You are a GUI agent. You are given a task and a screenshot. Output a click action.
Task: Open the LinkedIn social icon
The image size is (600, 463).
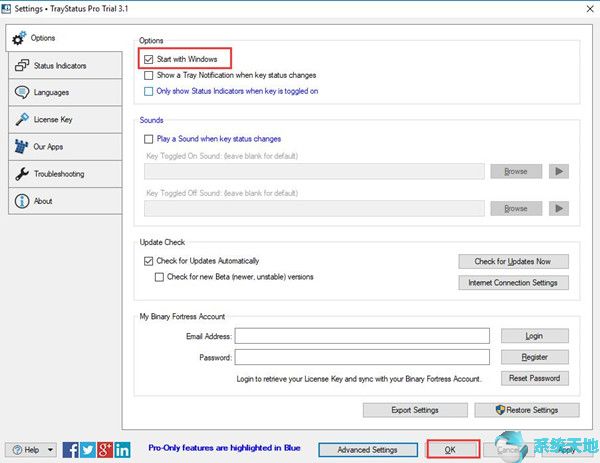point(122,450)
